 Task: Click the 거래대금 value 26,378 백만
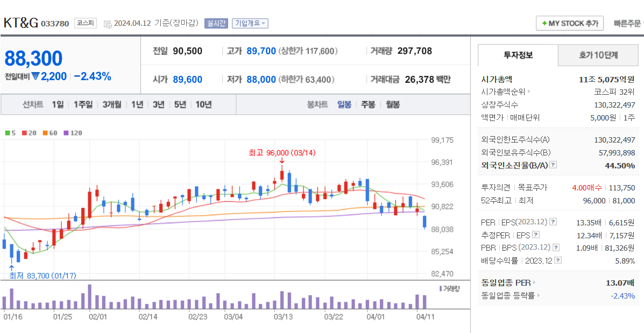point(428,80)
